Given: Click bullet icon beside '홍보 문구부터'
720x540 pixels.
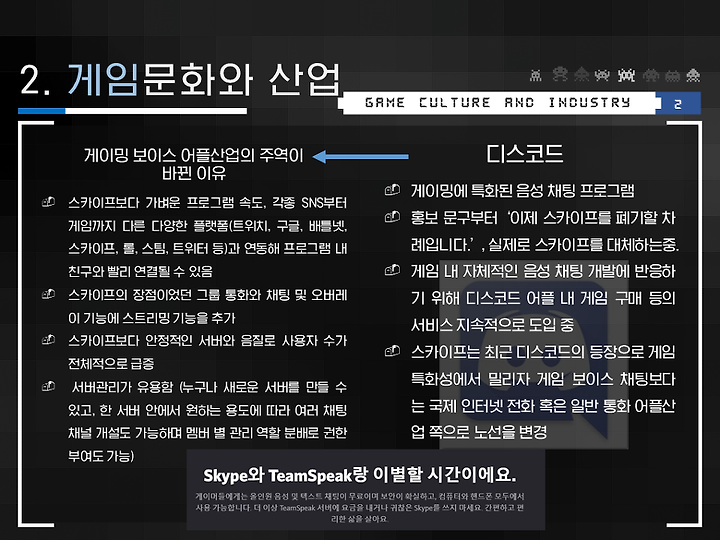Looking at the screenshot, I should pos(392,216).
